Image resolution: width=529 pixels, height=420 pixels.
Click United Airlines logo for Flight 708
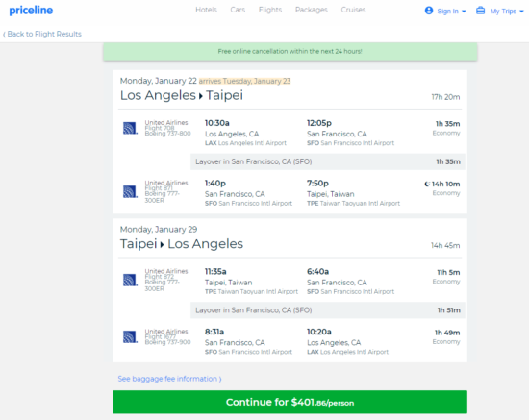(x=130, y=128)
